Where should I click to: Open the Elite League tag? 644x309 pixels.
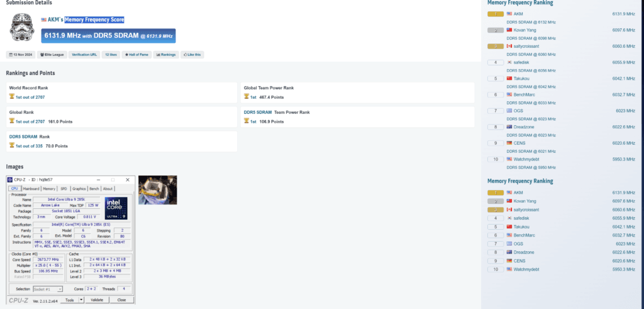(x=52, y=55)
